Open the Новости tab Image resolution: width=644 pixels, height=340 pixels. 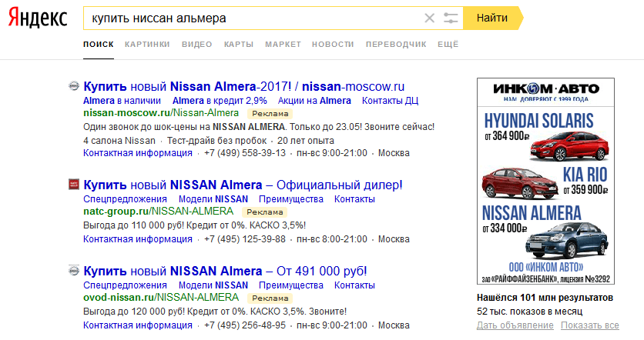click(333, 45)
